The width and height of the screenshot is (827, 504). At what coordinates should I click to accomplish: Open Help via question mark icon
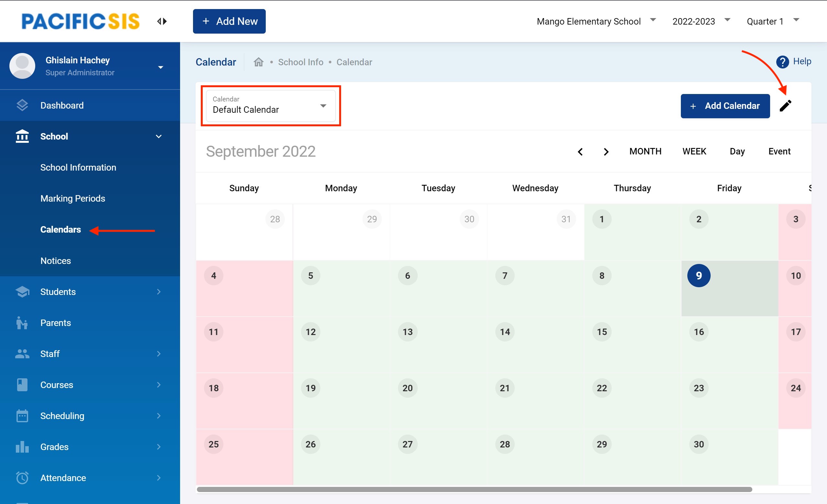point(782,62)
